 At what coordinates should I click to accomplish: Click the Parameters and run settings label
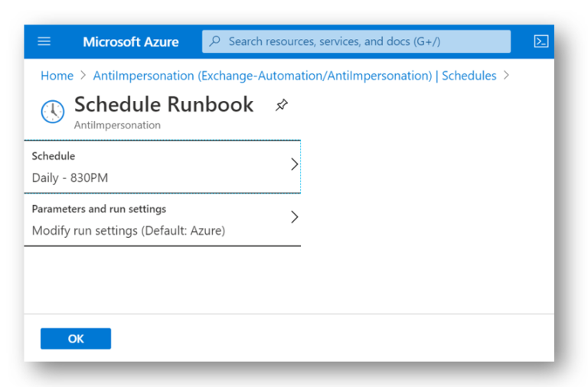(99, 209)
